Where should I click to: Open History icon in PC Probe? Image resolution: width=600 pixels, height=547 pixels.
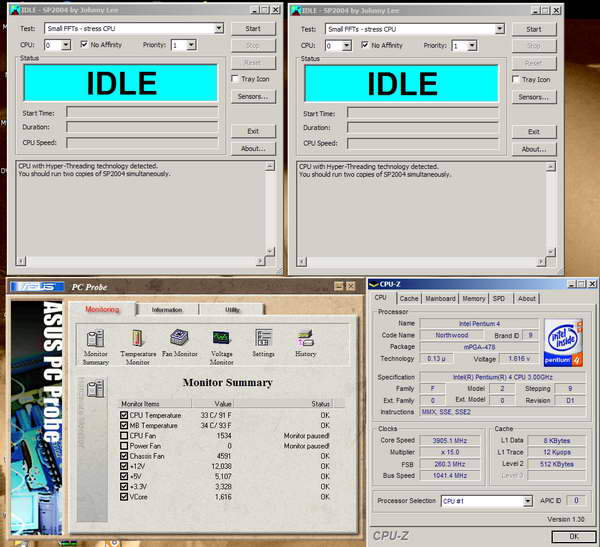[305, 338]
